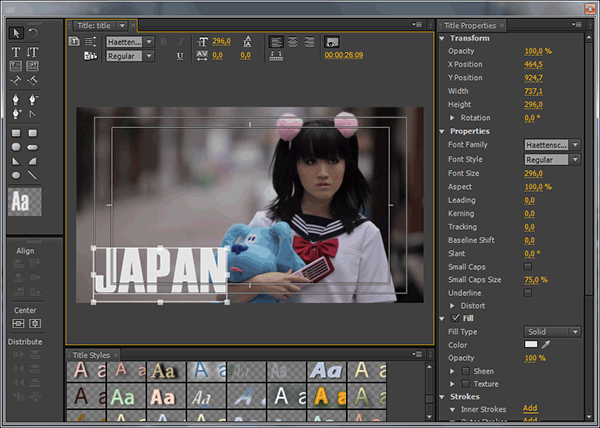
Task: Open Title Properties panel menu
Action: (x=577, y=24)
